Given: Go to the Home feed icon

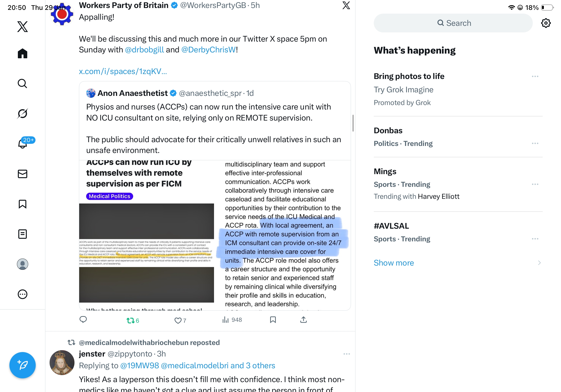Looking at the screenshot, I should point(23,53).
